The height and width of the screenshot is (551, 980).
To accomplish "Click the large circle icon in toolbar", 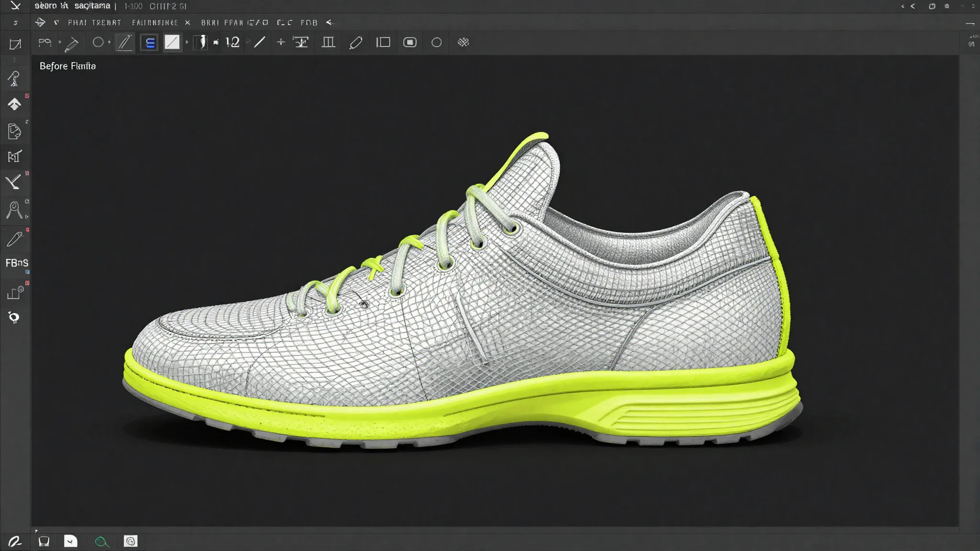I will click(436, 43).
